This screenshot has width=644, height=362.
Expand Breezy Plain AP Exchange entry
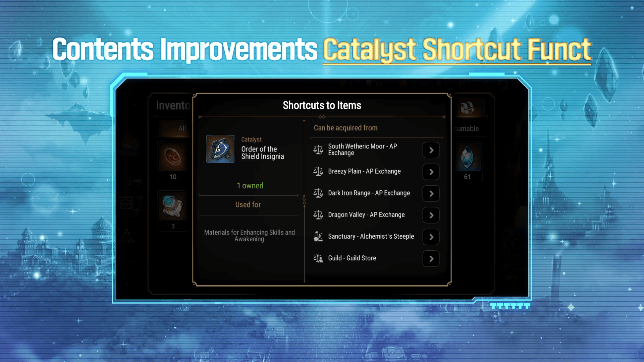tap(431, 172)
